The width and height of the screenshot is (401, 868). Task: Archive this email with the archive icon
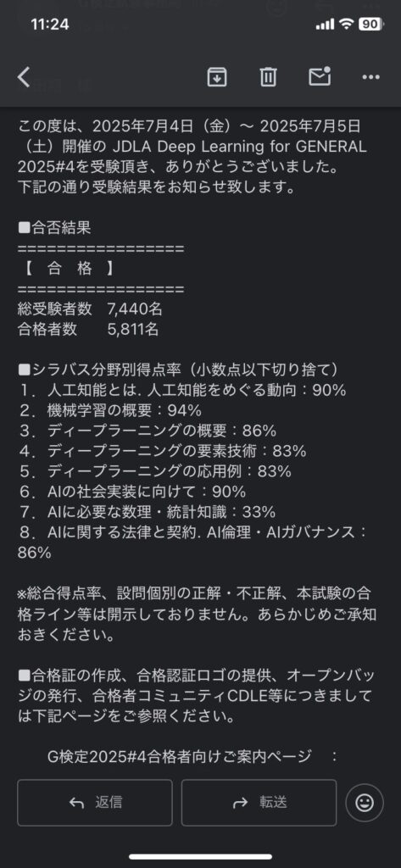pyautogui.click(x=216, y=77)
